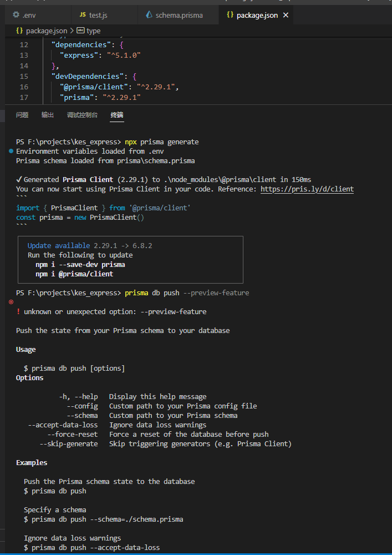392x555 pixels.
Task: Click the gear icon on .env tab
Action: click(13, 15)
